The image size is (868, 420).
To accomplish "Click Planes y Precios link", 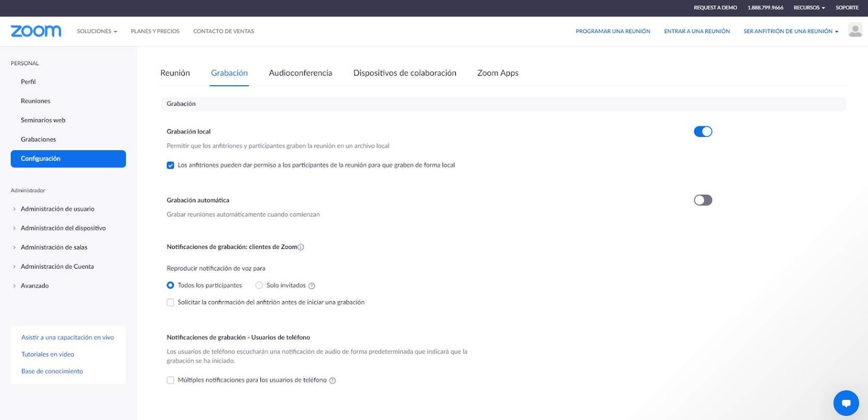I will pyautogui.click(x=155, y=31).
